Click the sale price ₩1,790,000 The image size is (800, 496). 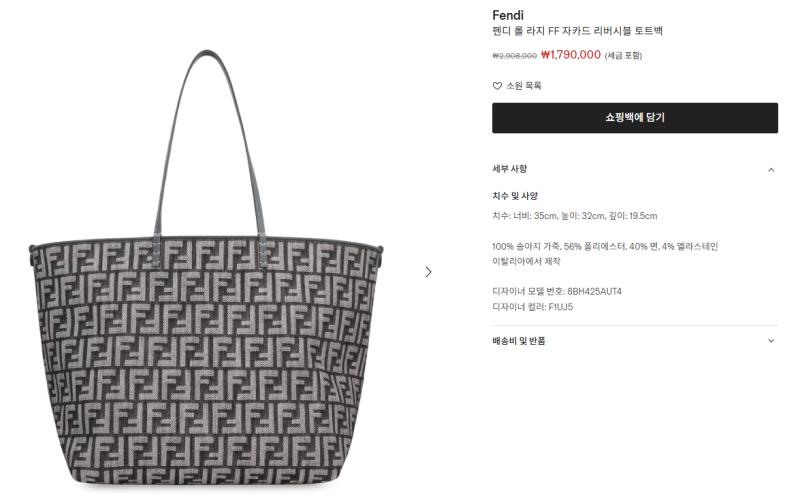[570, 55]
